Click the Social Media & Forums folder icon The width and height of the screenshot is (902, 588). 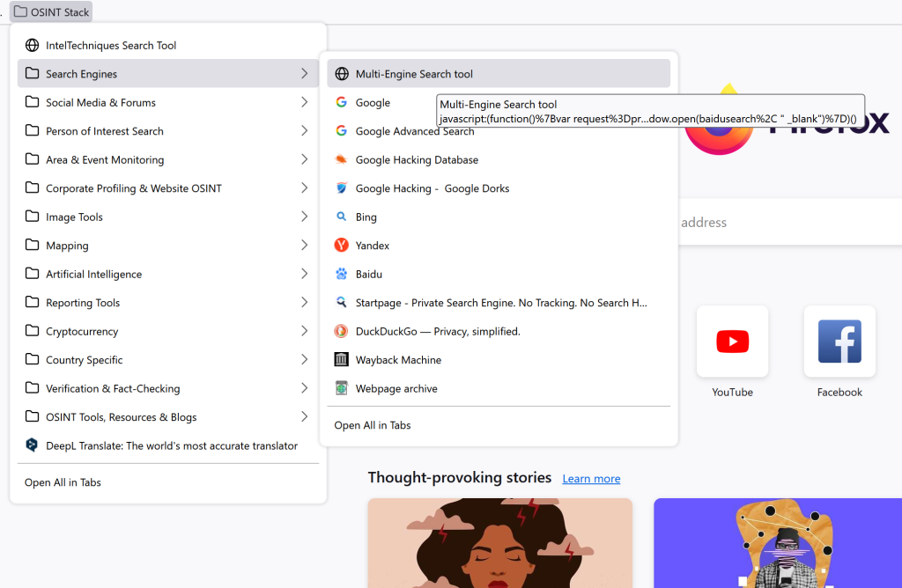[x=33, y=102]
